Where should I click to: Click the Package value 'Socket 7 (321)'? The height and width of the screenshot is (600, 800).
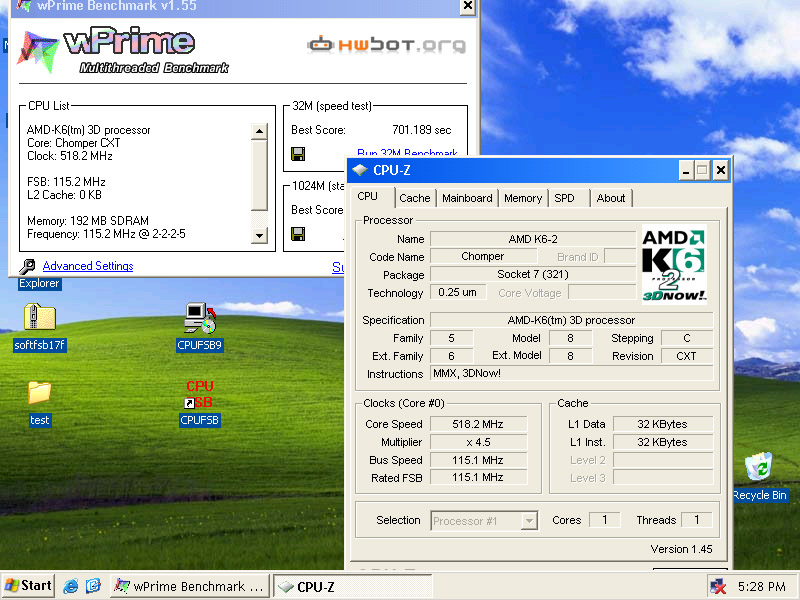pos(533,274)
